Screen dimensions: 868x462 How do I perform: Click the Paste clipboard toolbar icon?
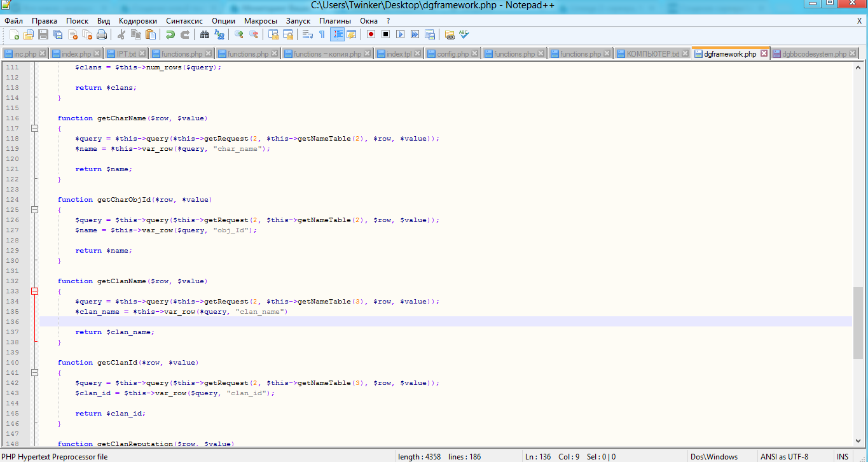pos(151,34)
